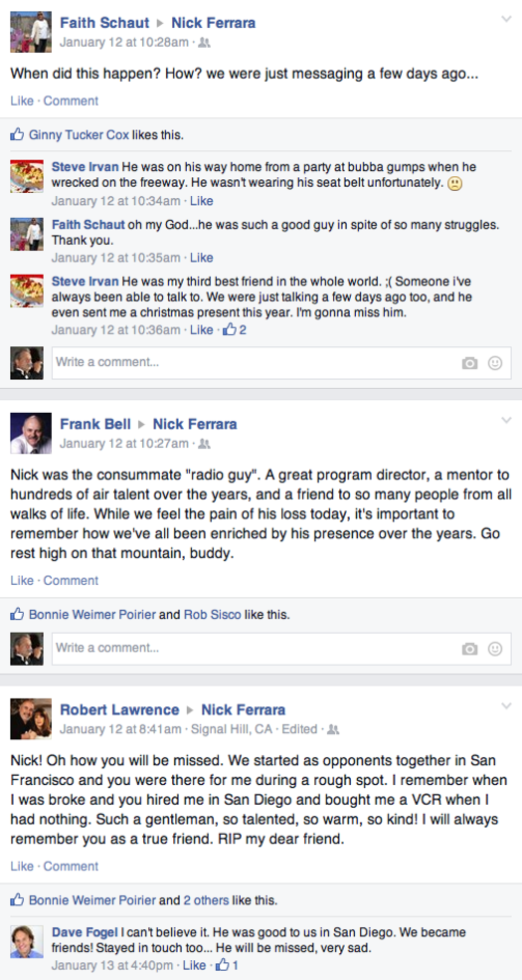Click camera icon in Faith Schaut post comment box
Screen dimensions: 522x980
(469, 363)
